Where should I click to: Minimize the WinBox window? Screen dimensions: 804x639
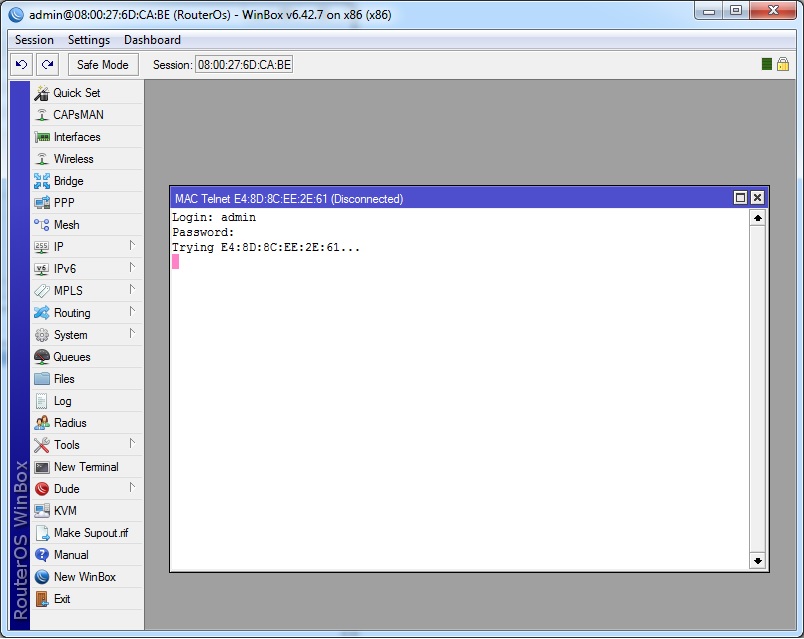(709, 11)
